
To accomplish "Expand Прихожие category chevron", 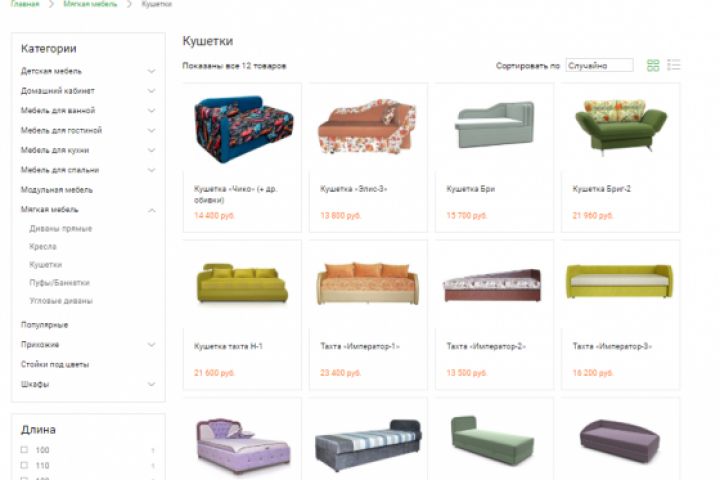I will pyautogui.click(x=151, y=344).
